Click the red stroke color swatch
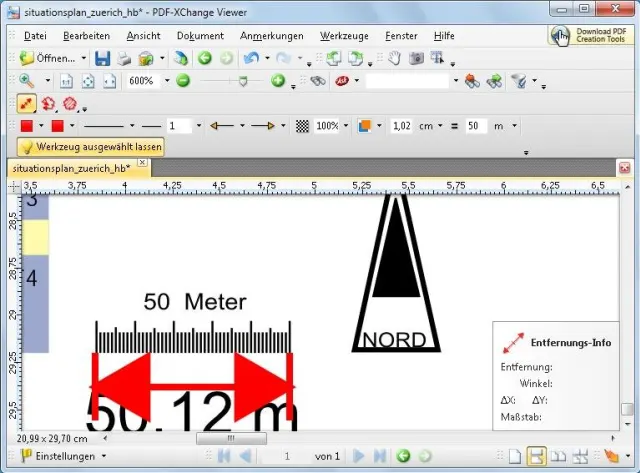Image resolution: width=640 pixels, height=473 pixels. coord(27,126)
